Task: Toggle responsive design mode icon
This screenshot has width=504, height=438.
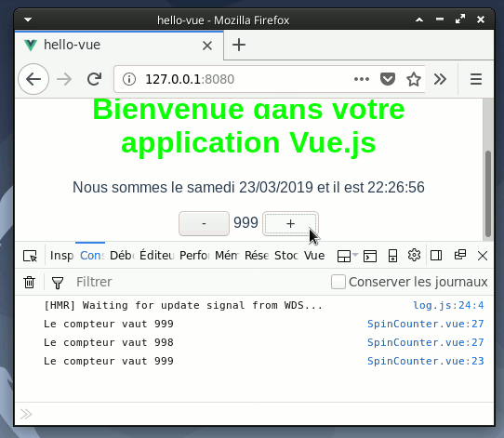Action: coord(392,256)
